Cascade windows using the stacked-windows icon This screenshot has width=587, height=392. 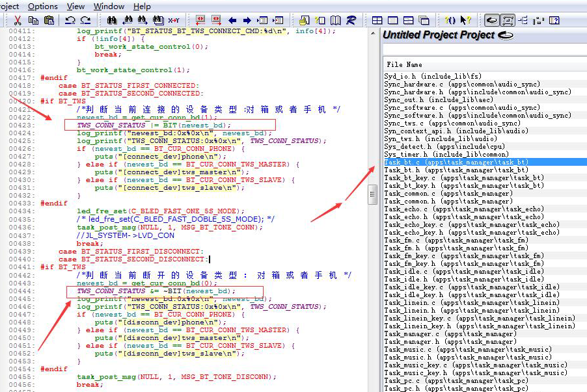424,20
